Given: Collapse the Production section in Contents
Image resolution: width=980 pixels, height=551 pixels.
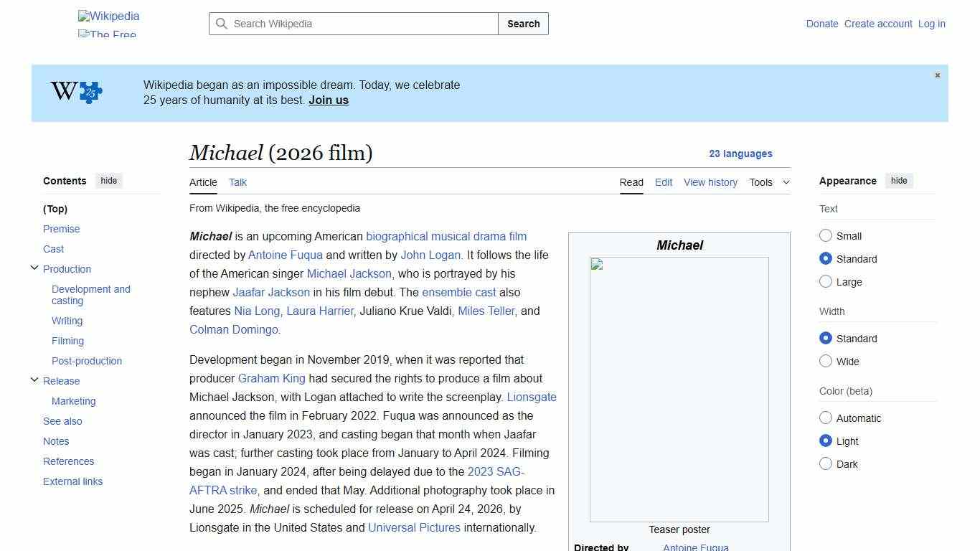Looking at the screenshot, I should pyautogui.click(x=34, y=267).
